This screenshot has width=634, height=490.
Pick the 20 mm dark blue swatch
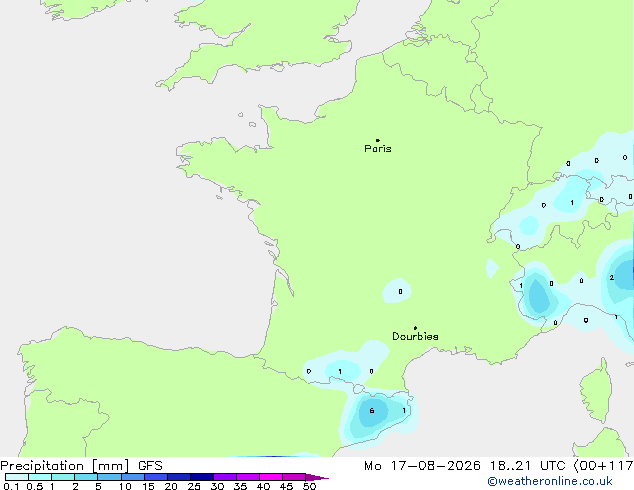(x=178, y=477)
